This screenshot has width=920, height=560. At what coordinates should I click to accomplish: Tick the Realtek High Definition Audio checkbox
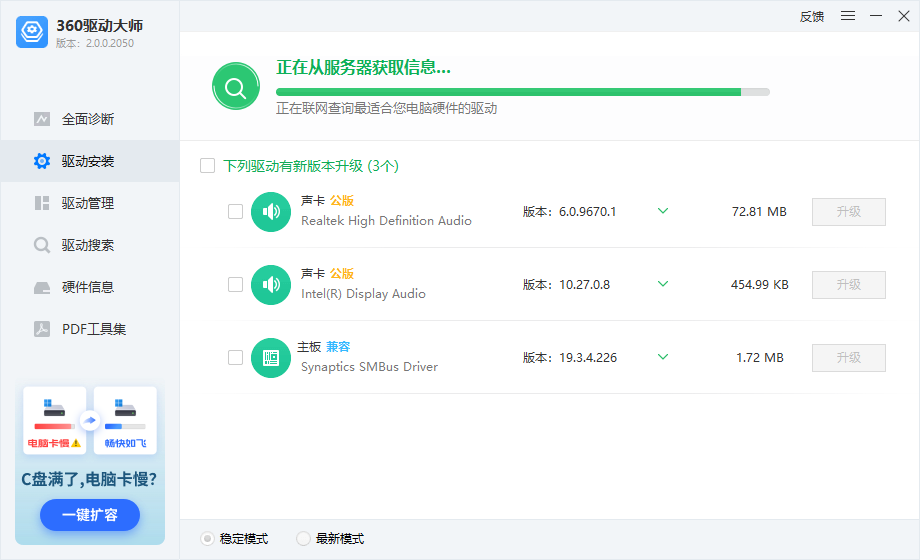pyautogui.click(x=235, y=211)
